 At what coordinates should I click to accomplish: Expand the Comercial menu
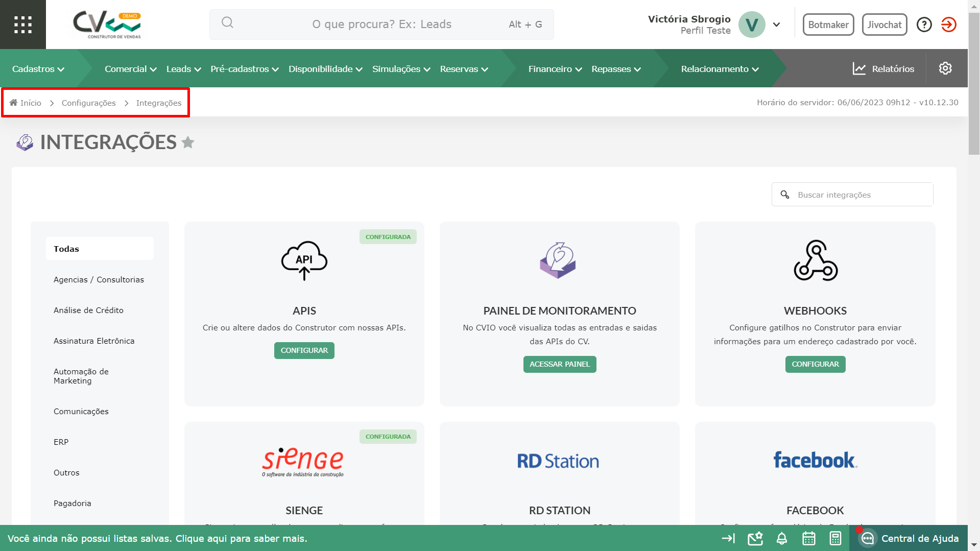[131, 69]
